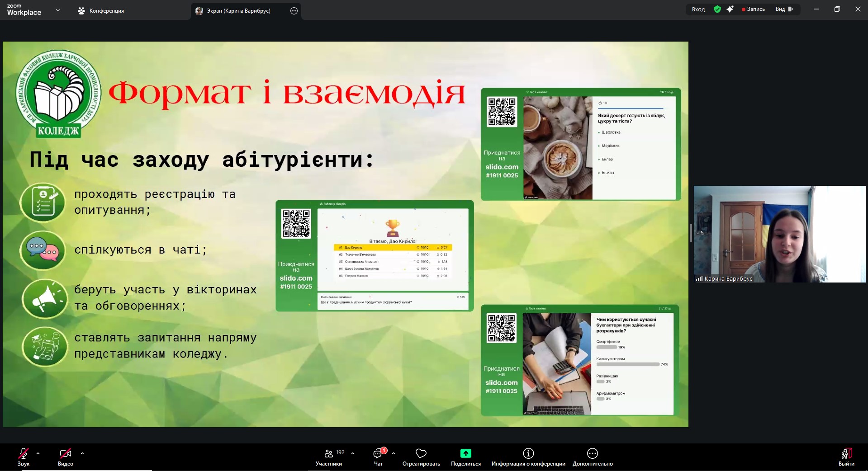Expand video options arrow next to Видео
868x471 pixels.
point(82,453)
